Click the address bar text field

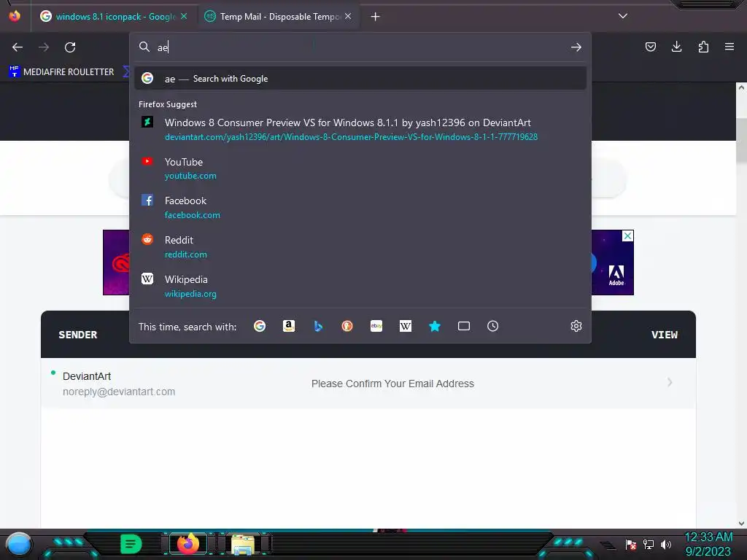click(360, 47)
